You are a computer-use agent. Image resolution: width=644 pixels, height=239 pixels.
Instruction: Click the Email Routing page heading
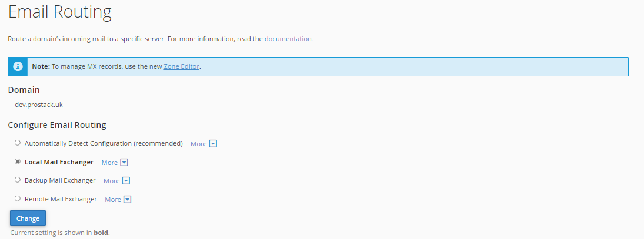pyautogui.click(x=59, y=12)
